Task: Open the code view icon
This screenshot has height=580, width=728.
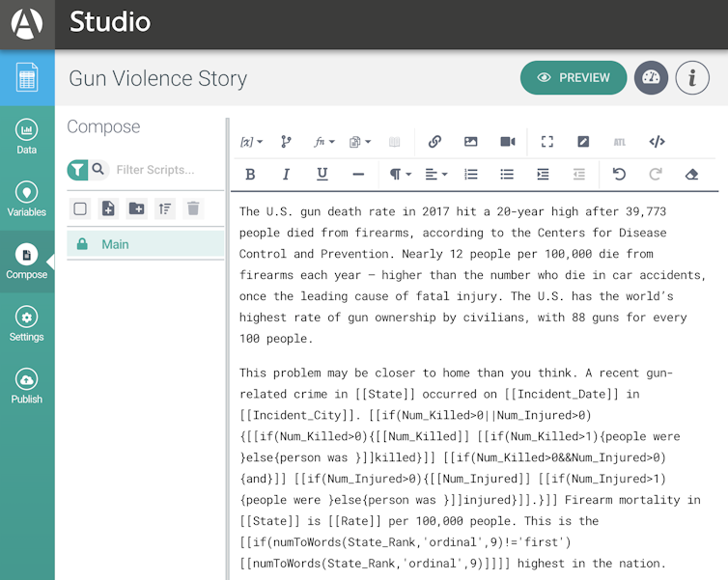Action: 657,142
